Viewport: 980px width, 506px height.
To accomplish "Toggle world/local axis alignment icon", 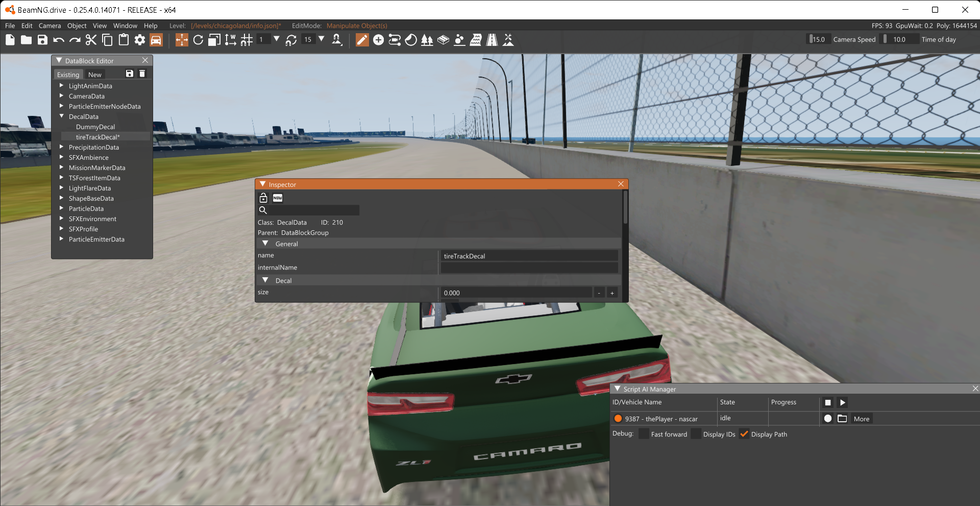I will (231, 40).
